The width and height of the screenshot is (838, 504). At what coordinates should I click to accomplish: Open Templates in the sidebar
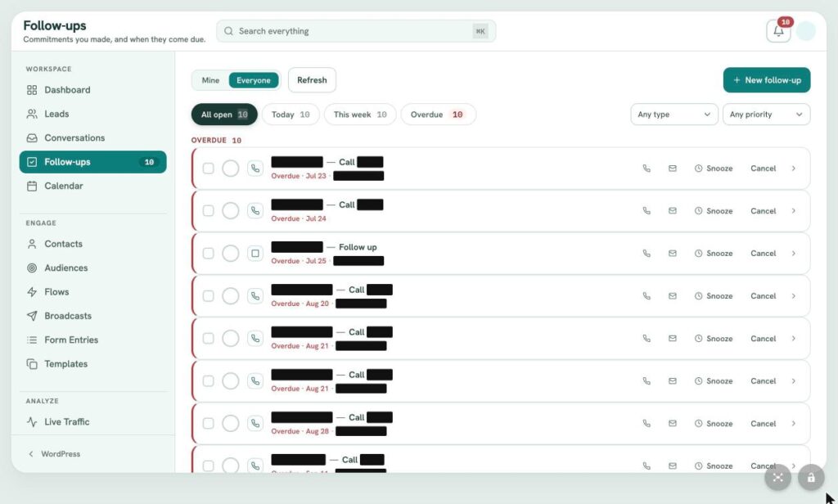pyautogui.click(x=93, y=364)
